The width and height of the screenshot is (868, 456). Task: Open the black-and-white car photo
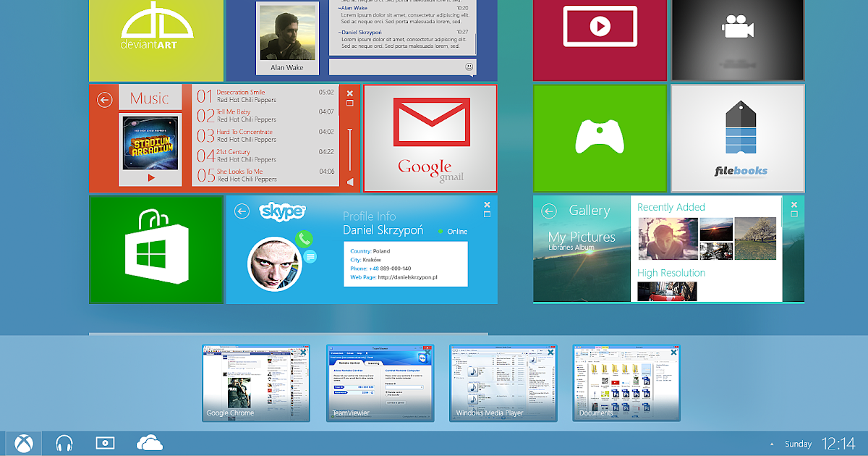coord(716,251)
